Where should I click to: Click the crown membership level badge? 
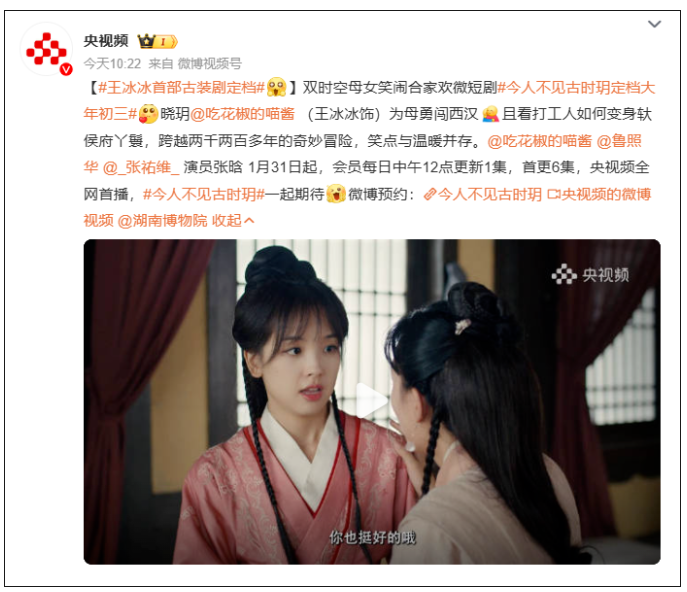coord(157,42)
